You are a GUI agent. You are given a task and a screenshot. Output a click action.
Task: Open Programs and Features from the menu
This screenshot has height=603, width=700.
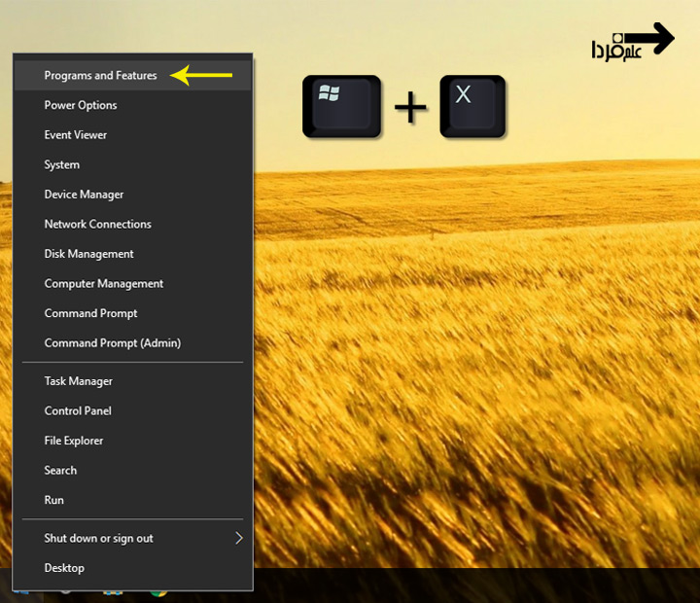pyautogui.click(x=100, y=76)
